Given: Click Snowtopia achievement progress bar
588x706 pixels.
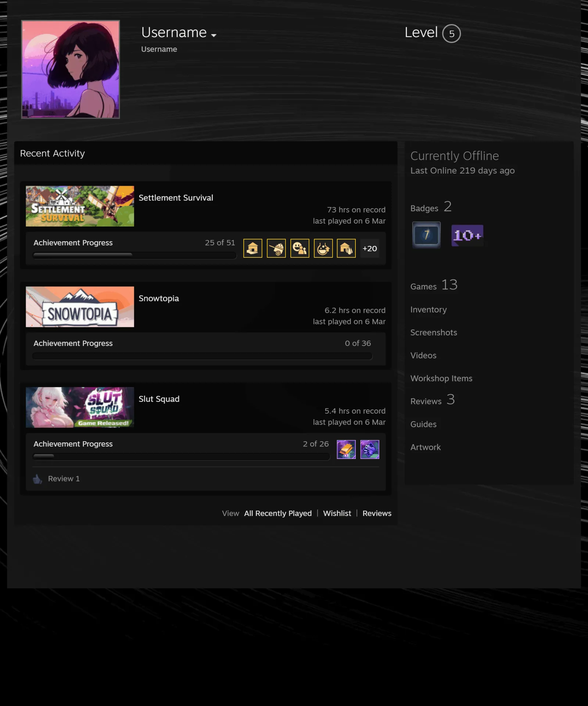Looking at the screenshot, I should click(202, 356).
